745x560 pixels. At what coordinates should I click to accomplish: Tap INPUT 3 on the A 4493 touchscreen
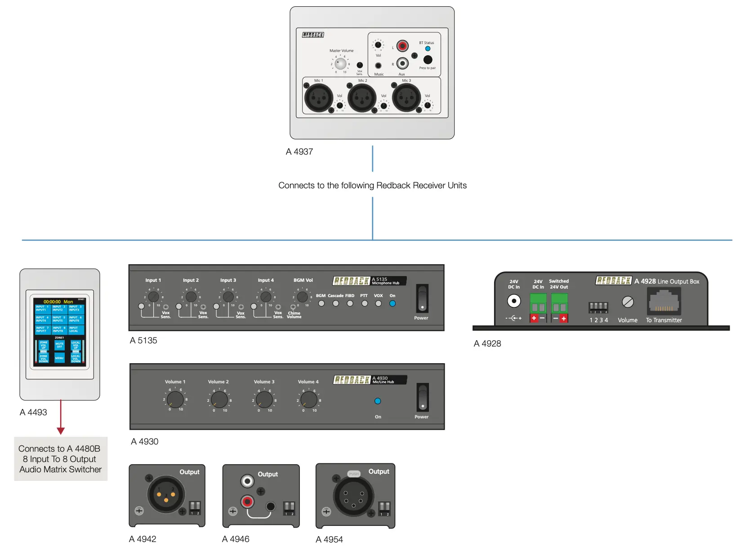pyautogui.click(x=76, y=309)
